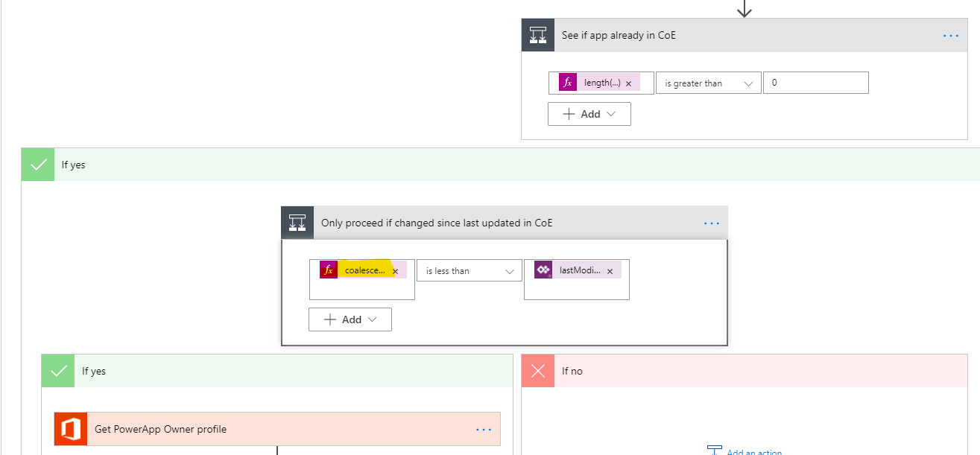
Task: Click the fx icon in the length() expression token
Action: [566, 82]
